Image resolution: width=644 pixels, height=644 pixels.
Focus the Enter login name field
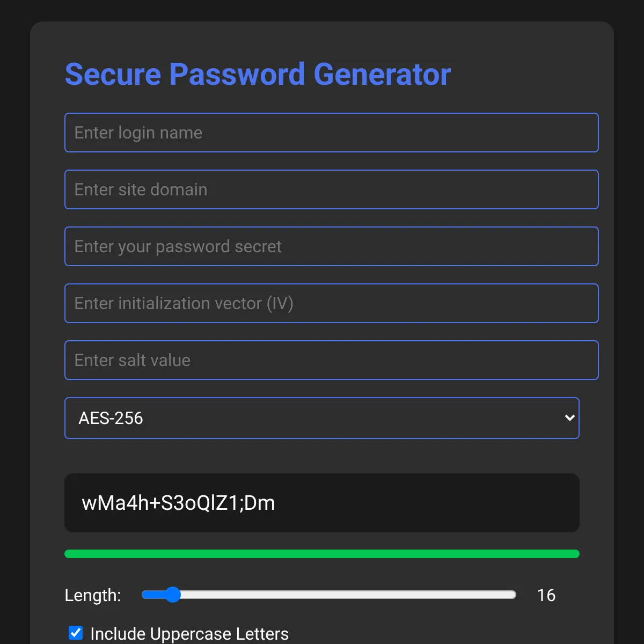332,133
